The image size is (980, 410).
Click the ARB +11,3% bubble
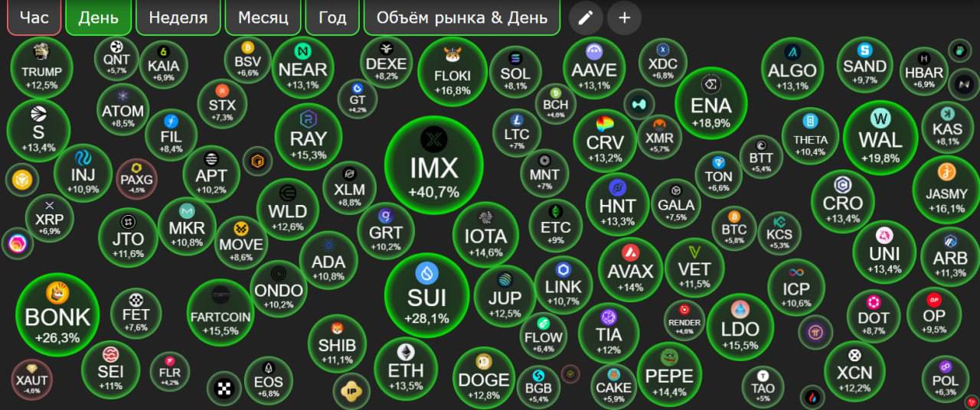950,257
